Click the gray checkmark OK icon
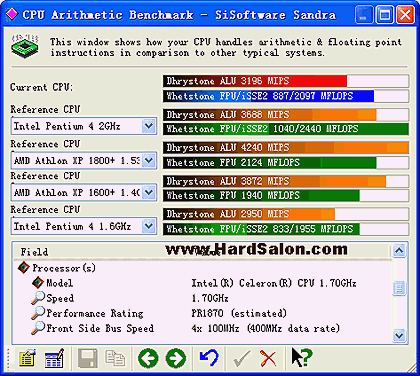 pos(242,358)
